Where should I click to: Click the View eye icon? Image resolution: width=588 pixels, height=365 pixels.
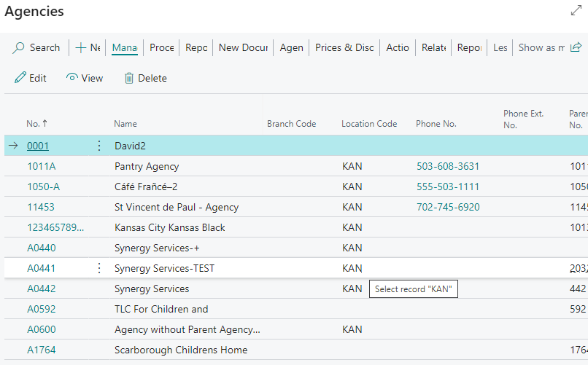click(x=72, y=78)
